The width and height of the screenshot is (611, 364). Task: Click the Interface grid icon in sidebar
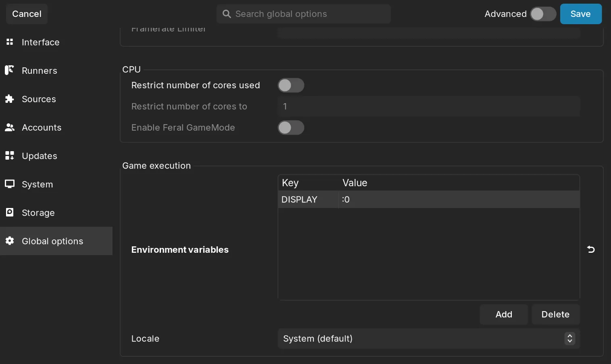coord(10,42)
